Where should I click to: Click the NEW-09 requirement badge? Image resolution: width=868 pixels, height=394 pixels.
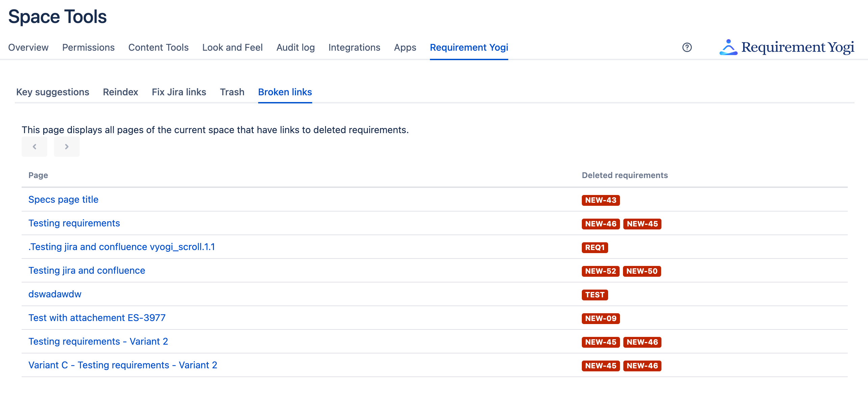600,318
